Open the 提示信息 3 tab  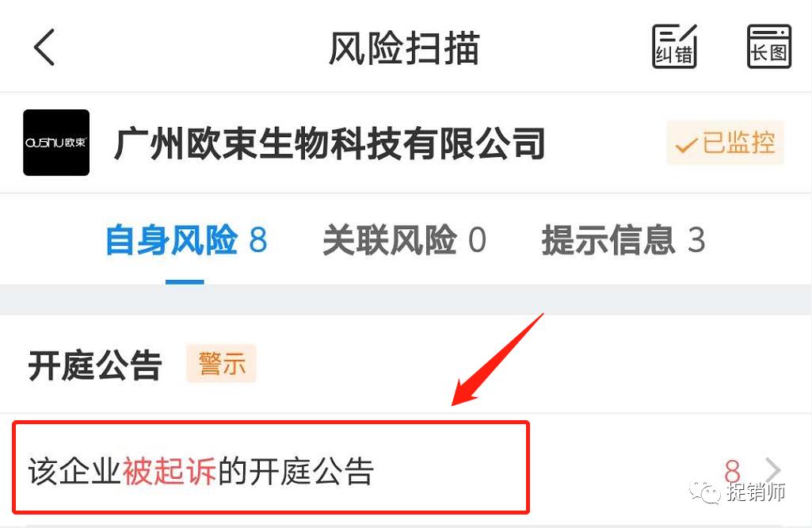[x=623, y=240]
